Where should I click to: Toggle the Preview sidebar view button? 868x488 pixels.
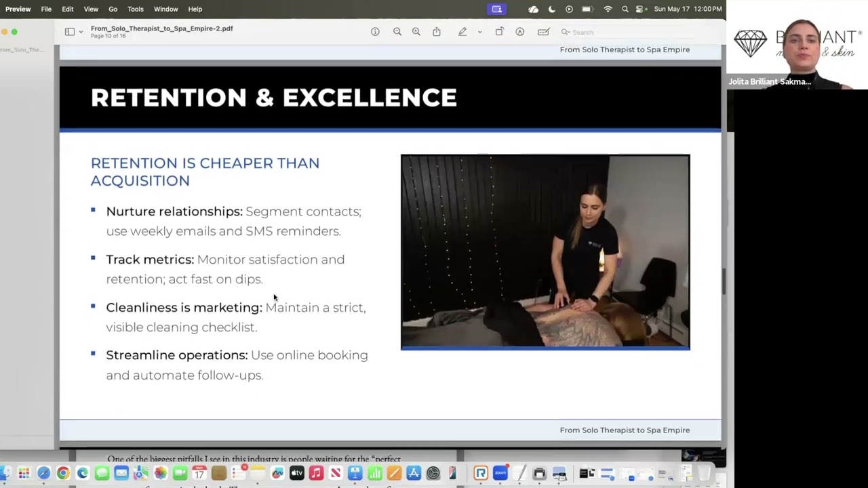[70, 32]
